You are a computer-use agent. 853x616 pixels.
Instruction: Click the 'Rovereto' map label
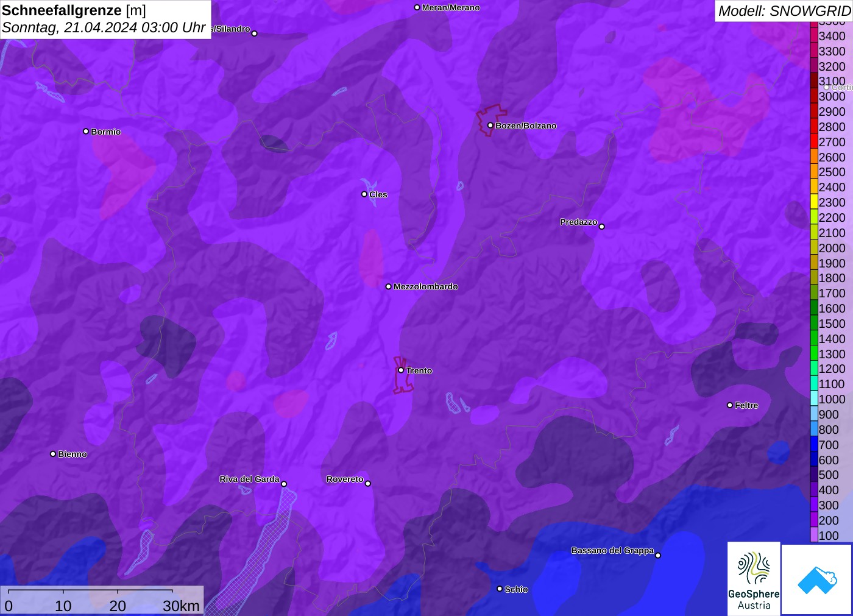click(x=345, y=479)
